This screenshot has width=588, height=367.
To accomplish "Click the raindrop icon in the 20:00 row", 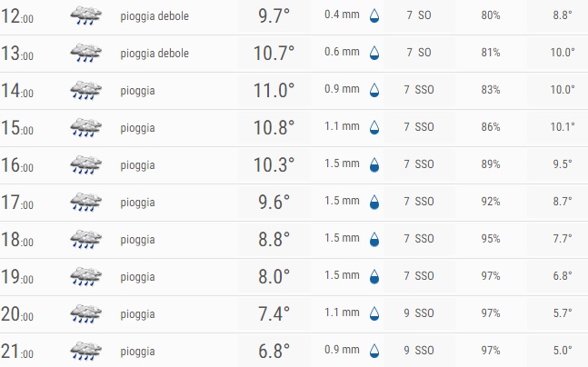I will (x=374, y=313).
